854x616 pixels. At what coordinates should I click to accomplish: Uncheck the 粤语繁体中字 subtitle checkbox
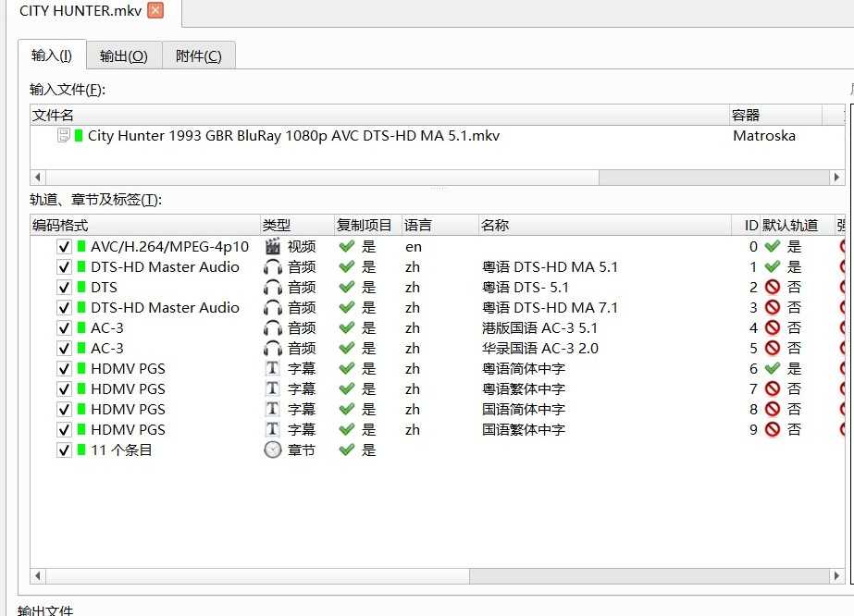click(x=64, y=388)
